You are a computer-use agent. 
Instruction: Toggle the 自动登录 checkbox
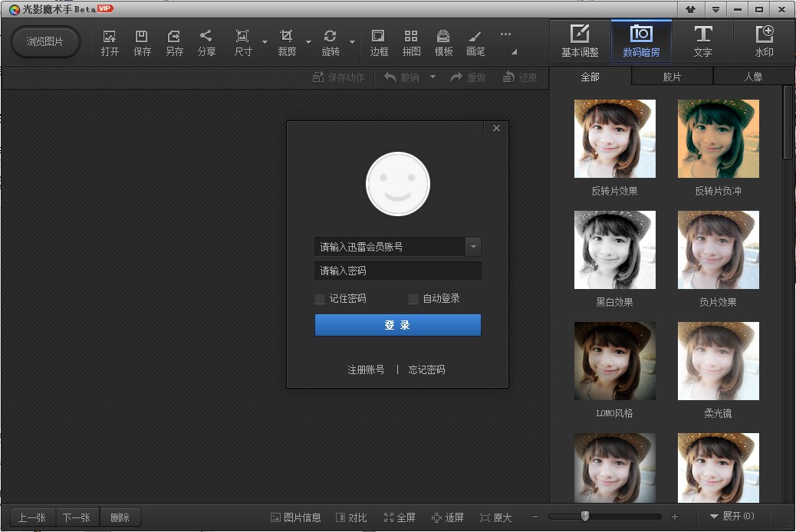pos(413,299)
